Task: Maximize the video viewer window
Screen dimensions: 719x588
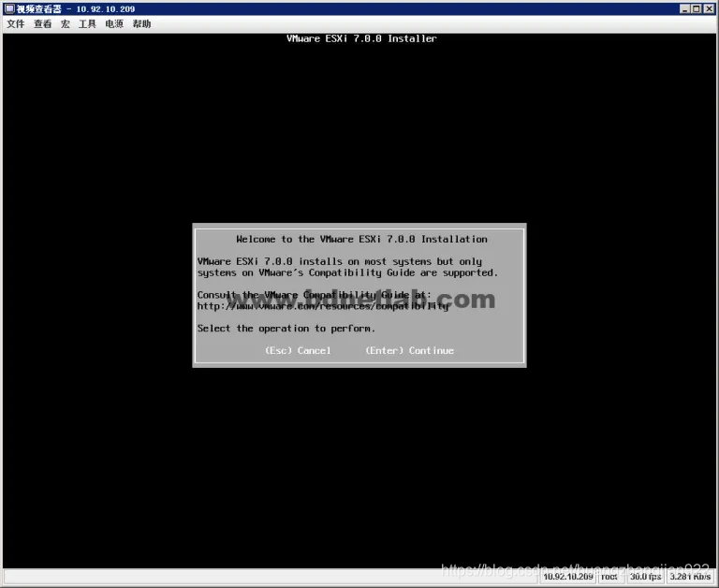Action: (697, 8)
